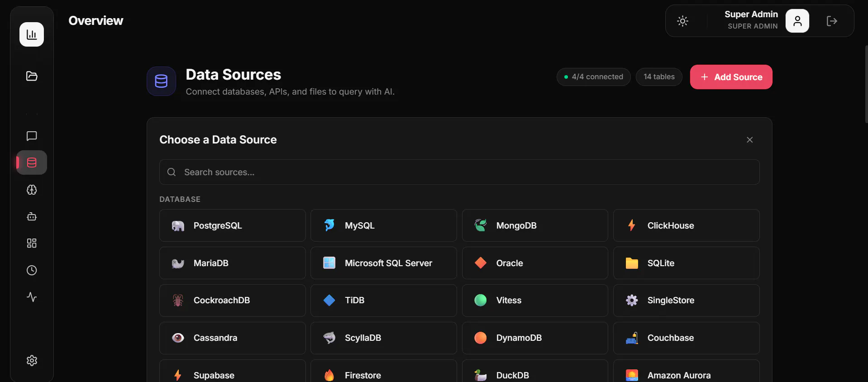Click the magnifier icon in search field
Image resolution: width=868 pixels, height=382 pixels.
tap(172, 172)
